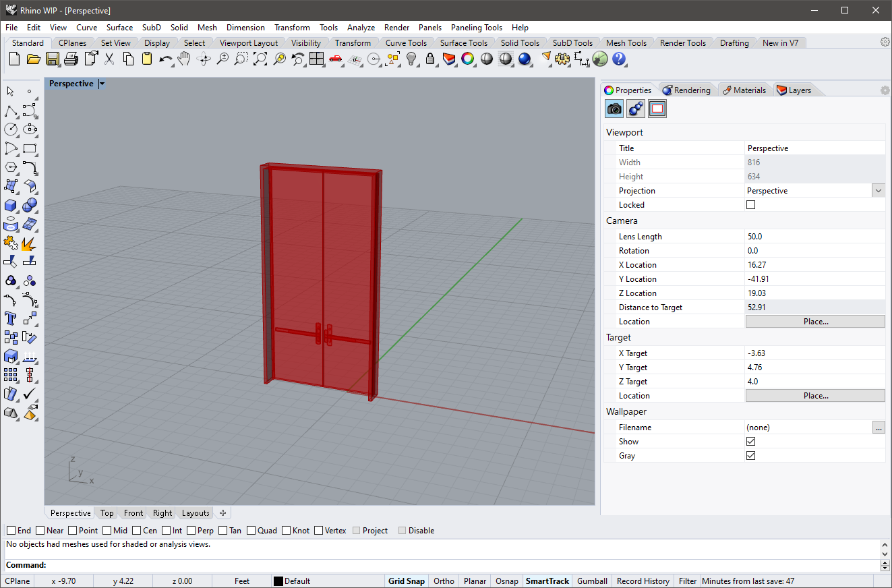Image resolution: width=892 pixels, height=588 pixels.
Task: Open the Perspective viewport title menu arrow
Action: click(x=102, y=84)
